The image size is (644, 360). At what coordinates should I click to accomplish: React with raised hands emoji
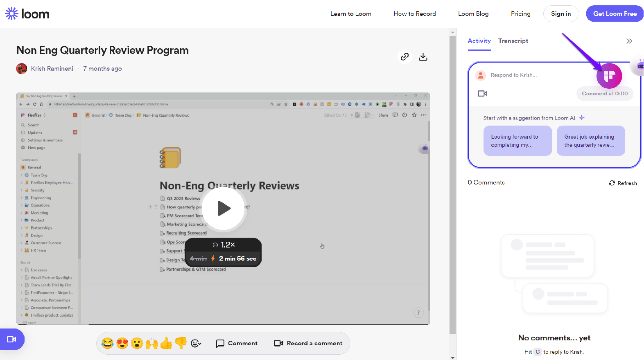(x=151, y=343)
